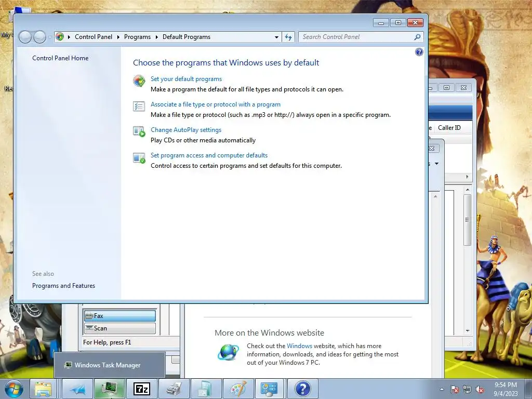Click the address bar refresh button
Image resolution: width=532 pixels, height=399 pixels.
pyautogui.click(x=288, y=37)
